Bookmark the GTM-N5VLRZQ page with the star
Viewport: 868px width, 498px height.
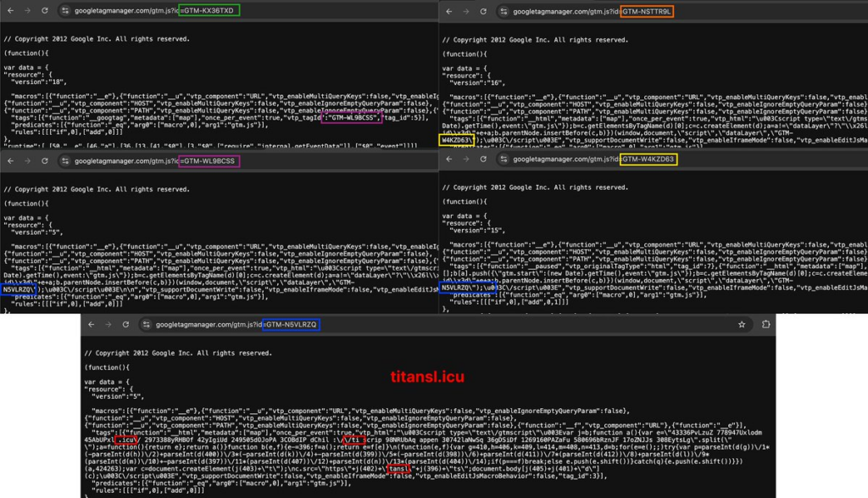point(742,325)
